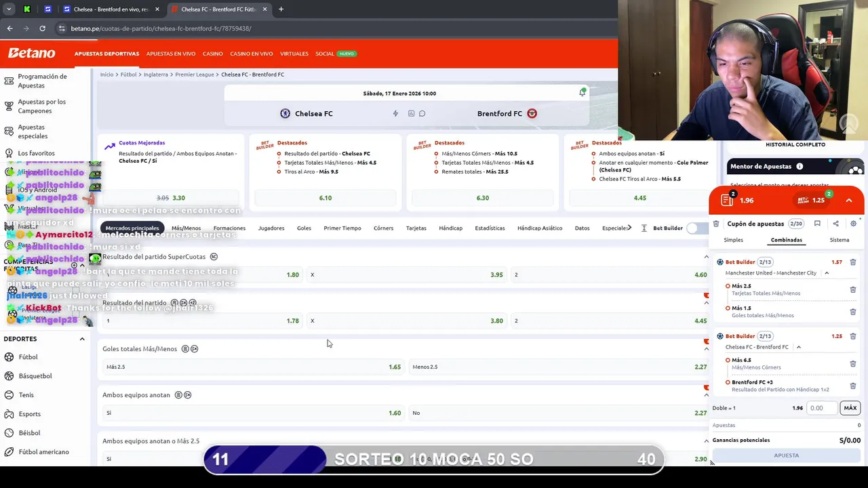The image size is (868, 488).
Task: Remove the Brentford FC +3 selection
Action: click(x=853, y=386)
